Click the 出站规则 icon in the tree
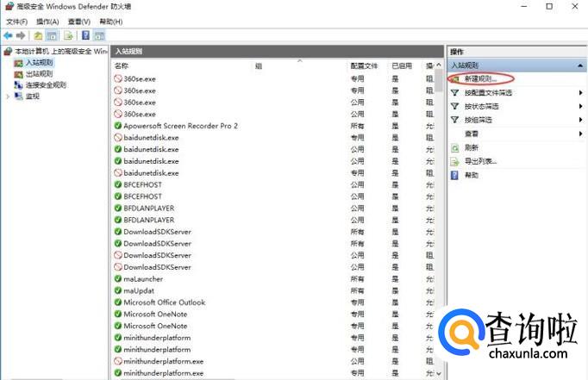This screenshot has width=588, height=380. click(18, 74)
